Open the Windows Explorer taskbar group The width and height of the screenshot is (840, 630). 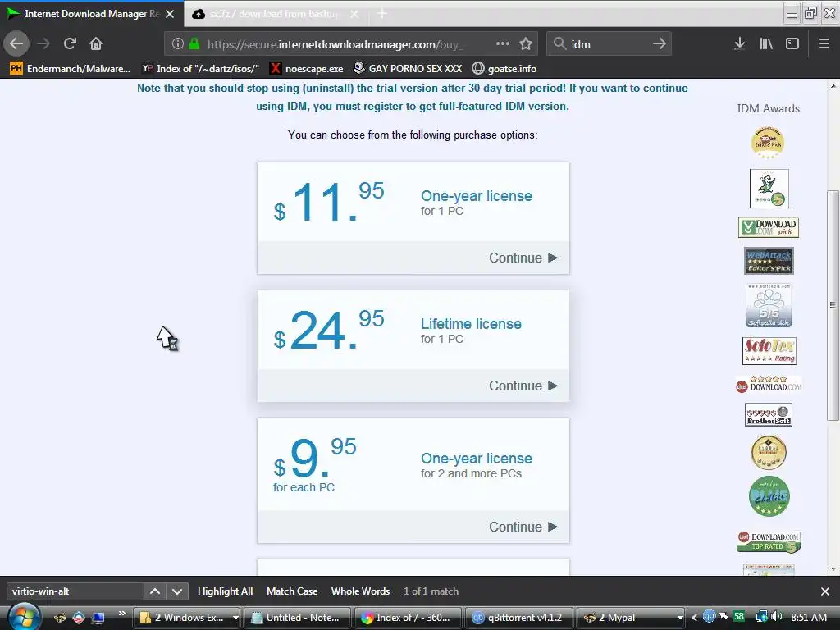(x=188, y=618)
